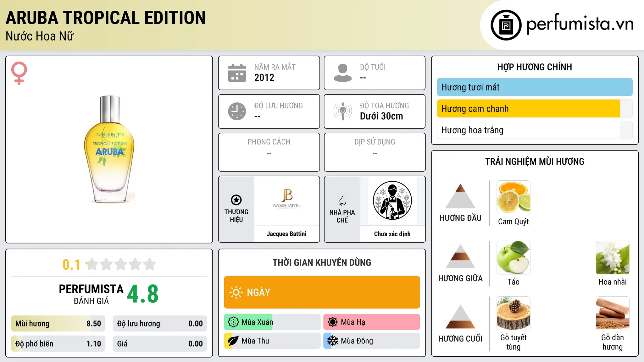644x362 pixels.
Task: Click the sillage icon beside Độ toả hương
Action: (x=343, y=111)
